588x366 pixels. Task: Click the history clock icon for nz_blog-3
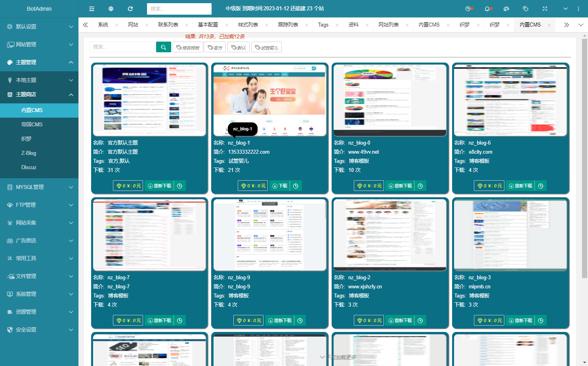(x=541, y=320)
